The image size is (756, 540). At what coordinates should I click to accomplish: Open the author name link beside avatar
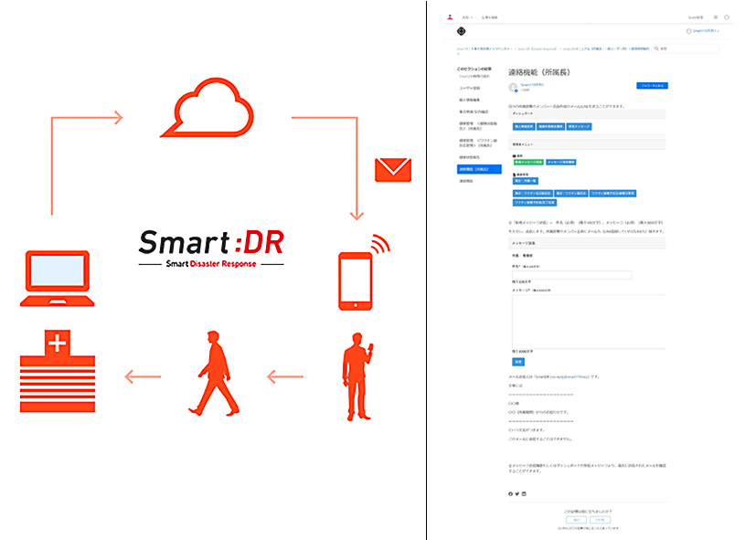coord(532,85)
